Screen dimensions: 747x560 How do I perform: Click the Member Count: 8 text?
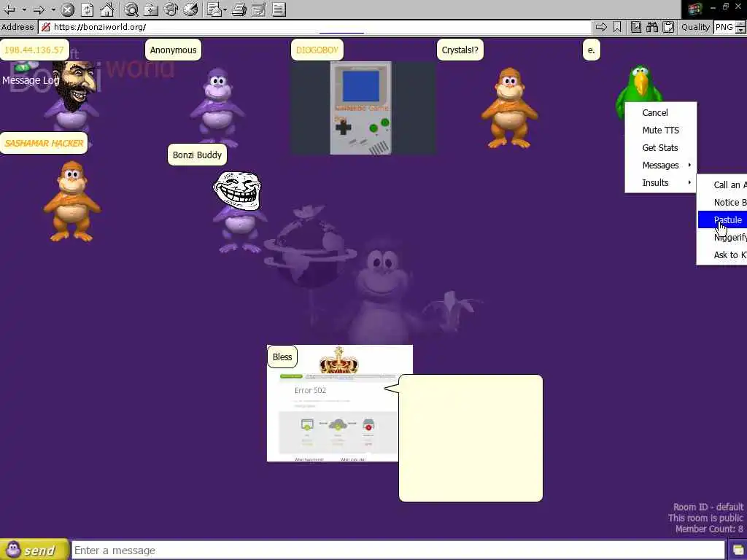[709, 529]
